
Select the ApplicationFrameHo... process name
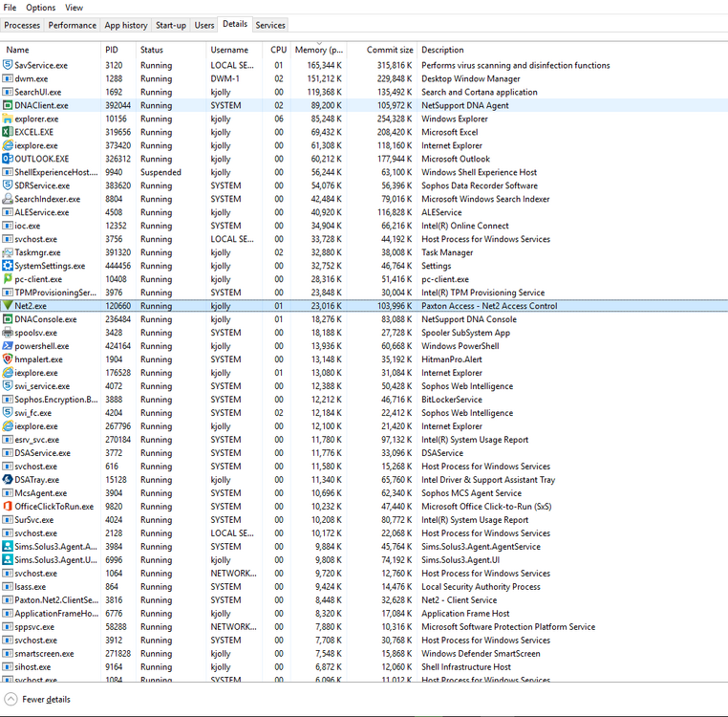[x=56, y=614]
